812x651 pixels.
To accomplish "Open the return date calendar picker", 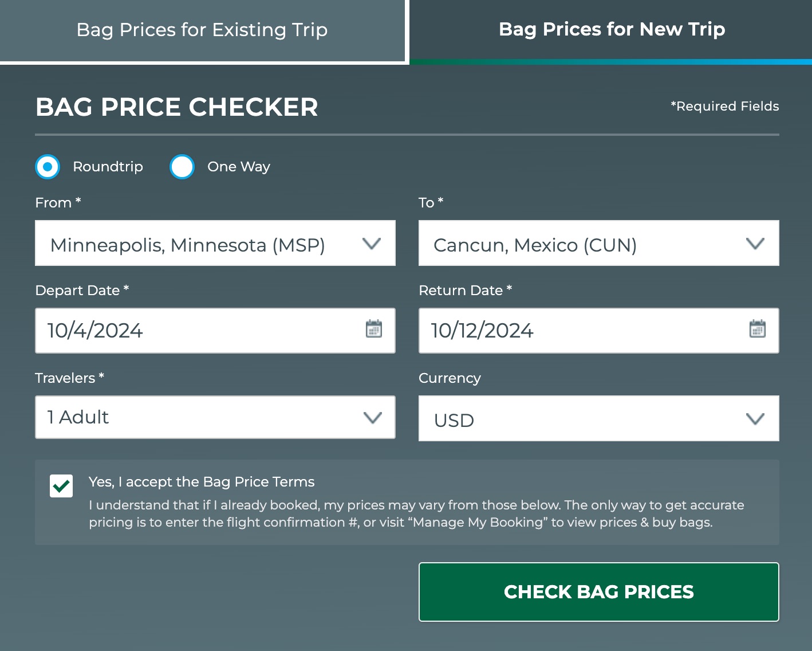I will tap(757, 330).
